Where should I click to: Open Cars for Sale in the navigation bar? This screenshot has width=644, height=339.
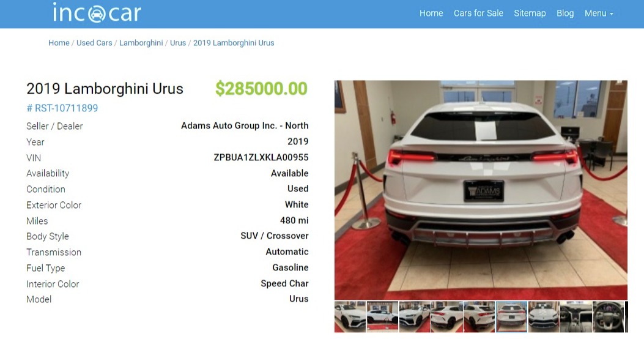pyautogui.click(x=478, y=13)
